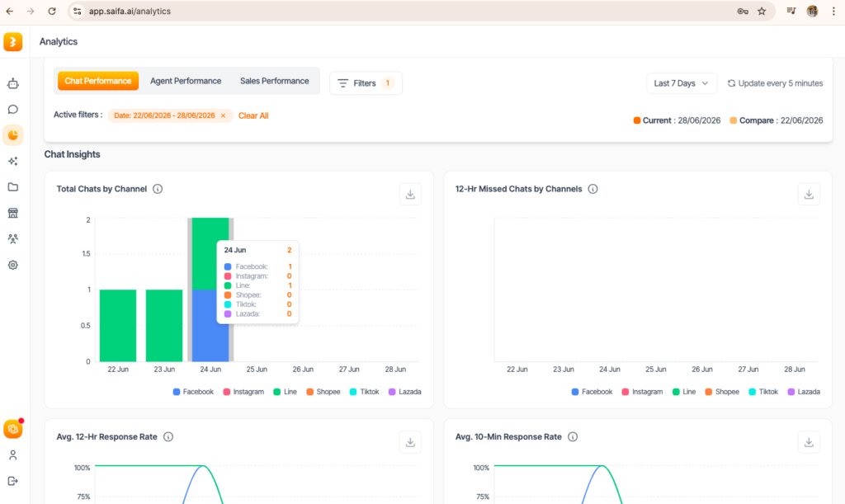Download 12-Hr Missed Chats chart
Image resolution: width=845 pixels, height=504 pixels.
pos(809,195)
